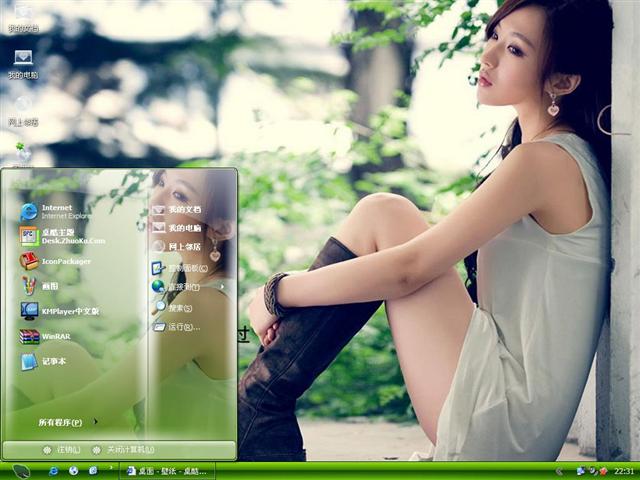Launch the Desk.ZhuoKu.Com theme entry
This screenshot has width=640, height=480.
(x=62, y=236)
